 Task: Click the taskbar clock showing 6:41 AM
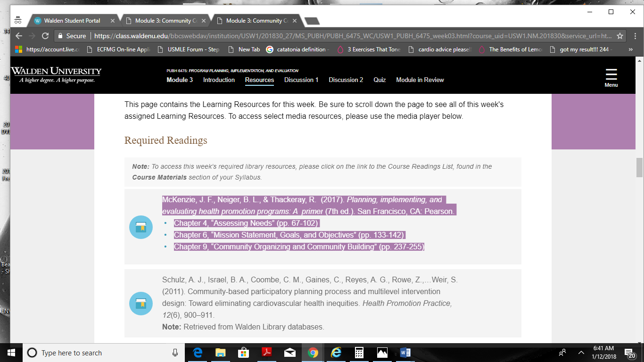pos(603,353)
